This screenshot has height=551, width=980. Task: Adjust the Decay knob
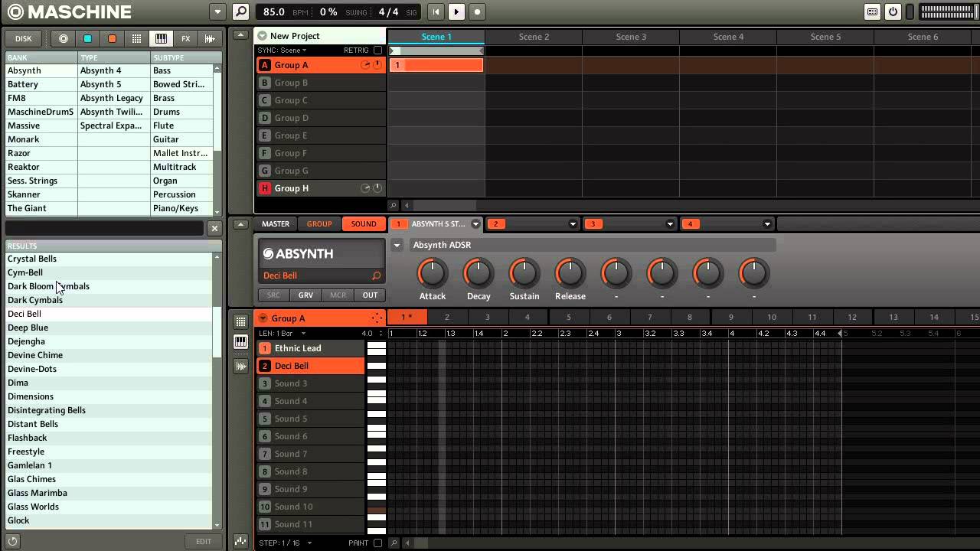479,273
